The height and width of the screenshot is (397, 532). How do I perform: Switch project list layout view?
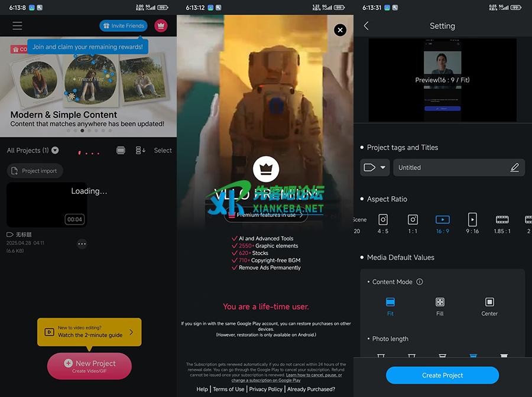coord(121,151)
